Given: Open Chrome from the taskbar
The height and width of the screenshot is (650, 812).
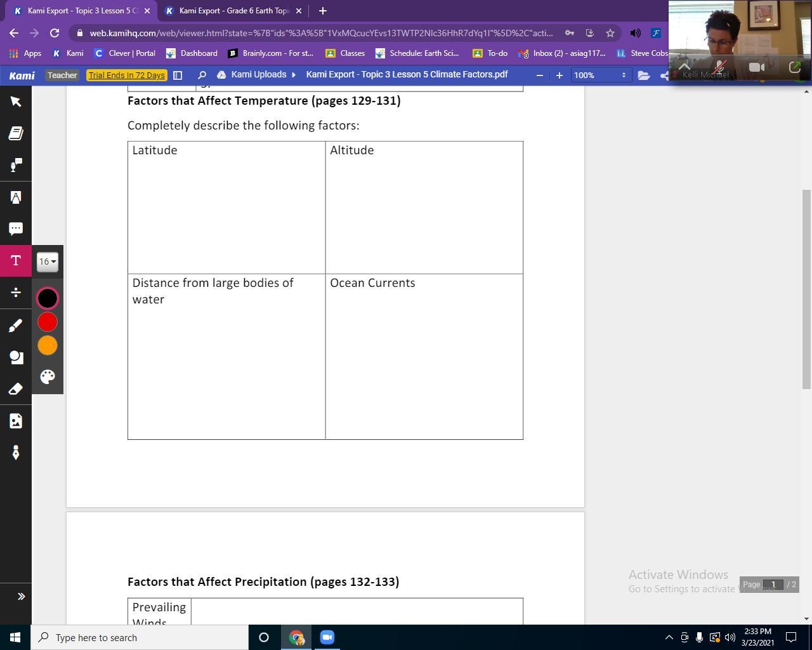Looking at the screenshot, I should 296,637.
